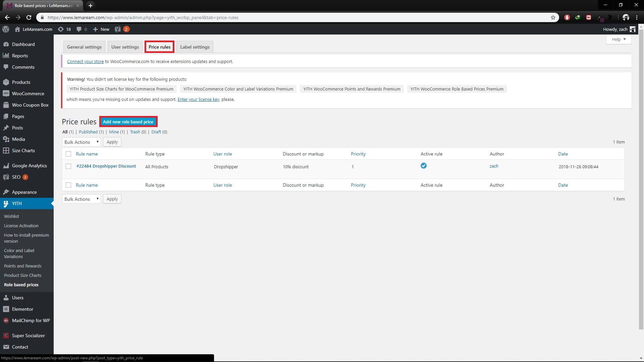Open the YITH sidebar menu
The height and width of the screenshot is (362, 644).
coord(27,203)
